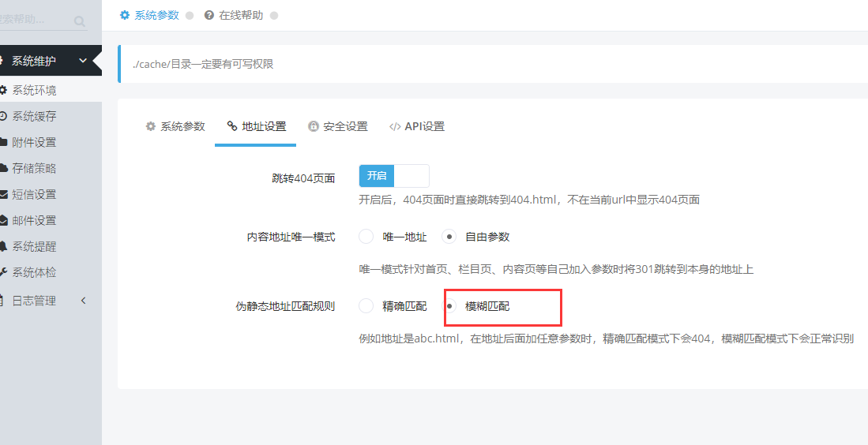Expand the 日志管理 menu arrow
Screen dimensions: 868x445
tap(84, 301)
